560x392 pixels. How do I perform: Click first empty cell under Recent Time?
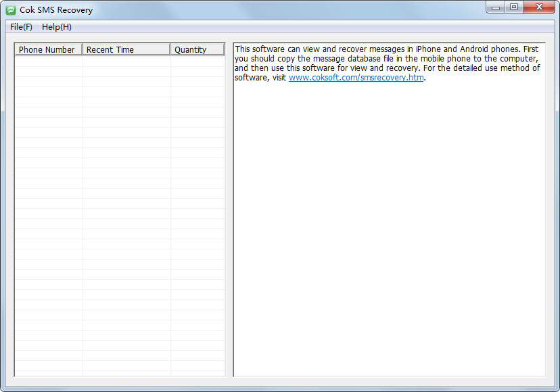coord(126,61)
